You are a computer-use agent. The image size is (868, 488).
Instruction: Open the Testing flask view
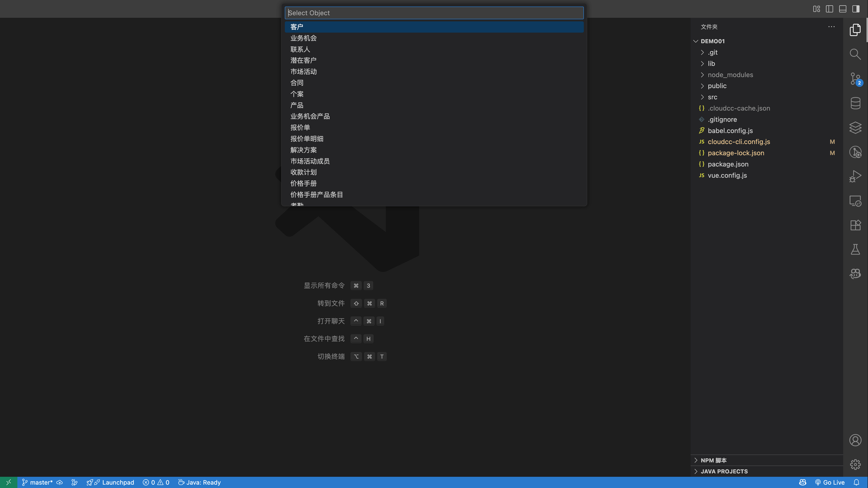[855, 249]
